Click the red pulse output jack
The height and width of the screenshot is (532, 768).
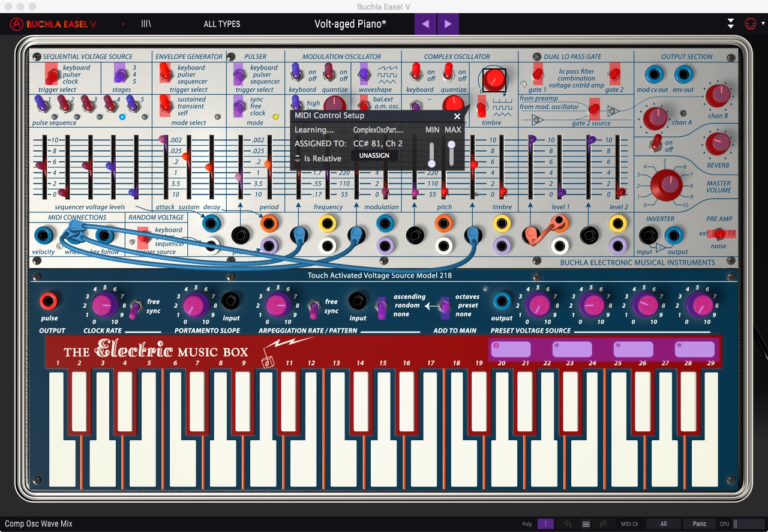click(49, 301)
